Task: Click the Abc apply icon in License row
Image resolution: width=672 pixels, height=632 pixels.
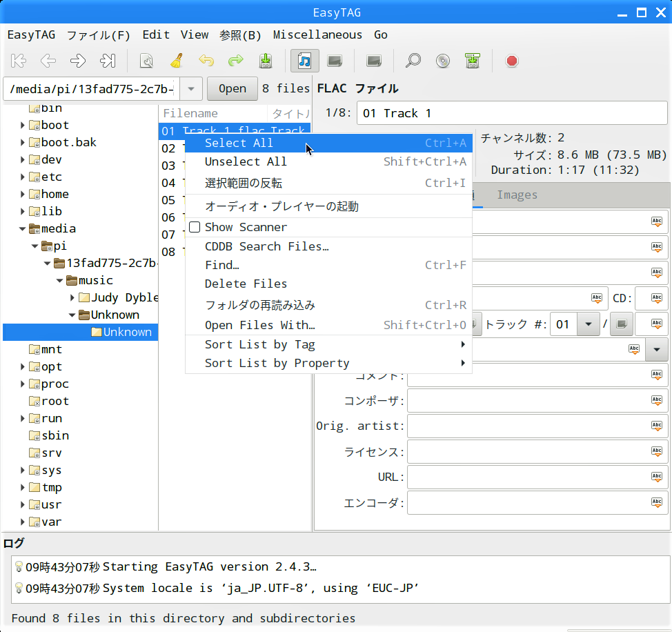Action: click(657, 451)
